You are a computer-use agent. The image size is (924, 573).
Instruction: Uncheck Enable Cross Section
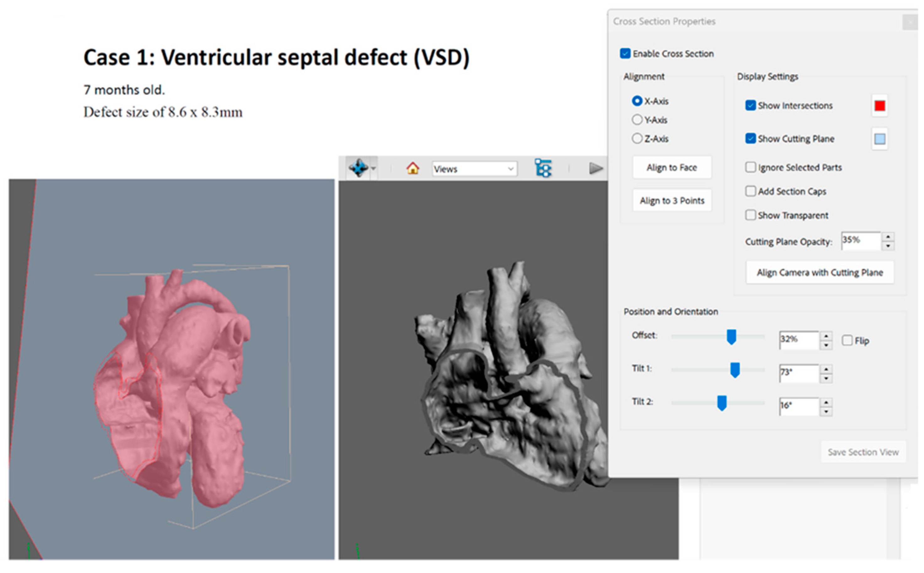(625, 53)
